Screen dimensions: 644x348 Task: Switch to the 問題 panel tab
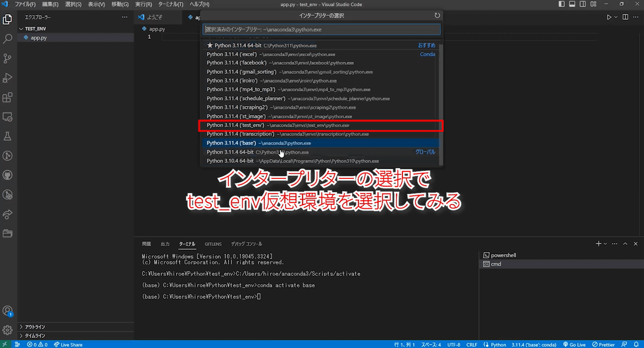tap(147, 244)
